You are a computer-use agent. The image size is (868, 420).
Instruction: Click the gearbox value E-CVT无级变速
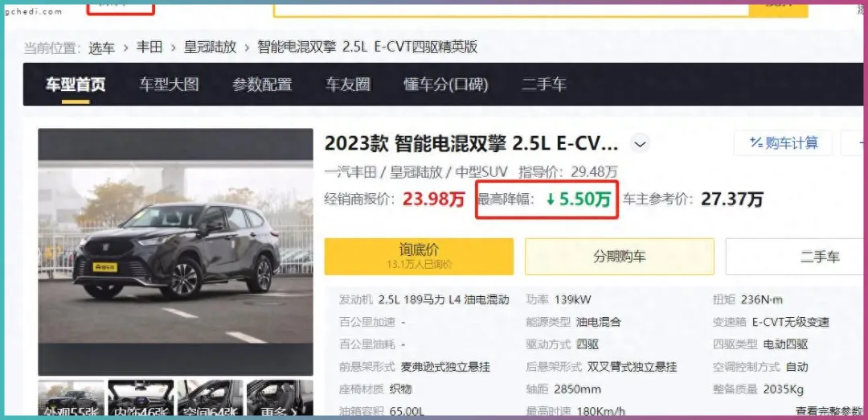[x=791, y=322]
